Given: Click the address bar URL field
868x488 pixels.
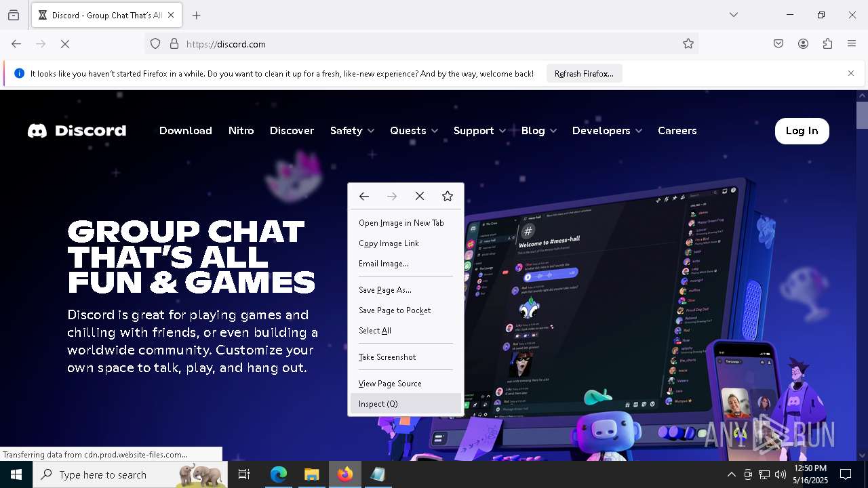Looking at the screenshot, I should (x=420, y=44).
